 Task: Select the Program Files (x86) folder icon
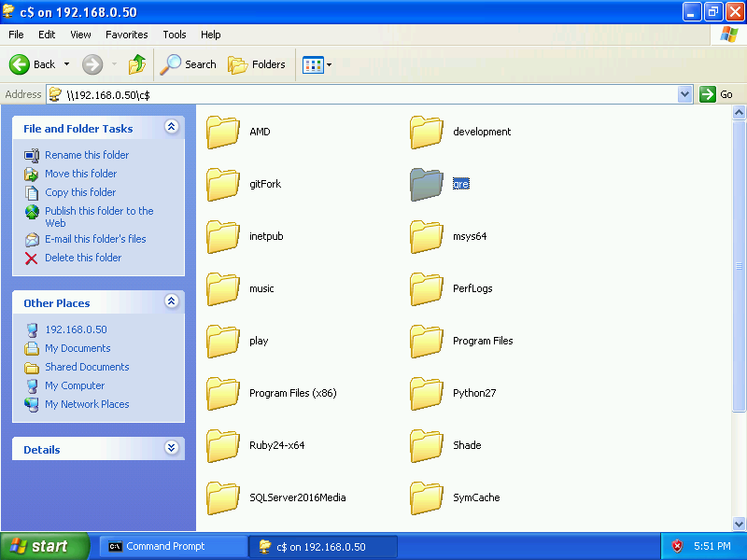point(223,394)
